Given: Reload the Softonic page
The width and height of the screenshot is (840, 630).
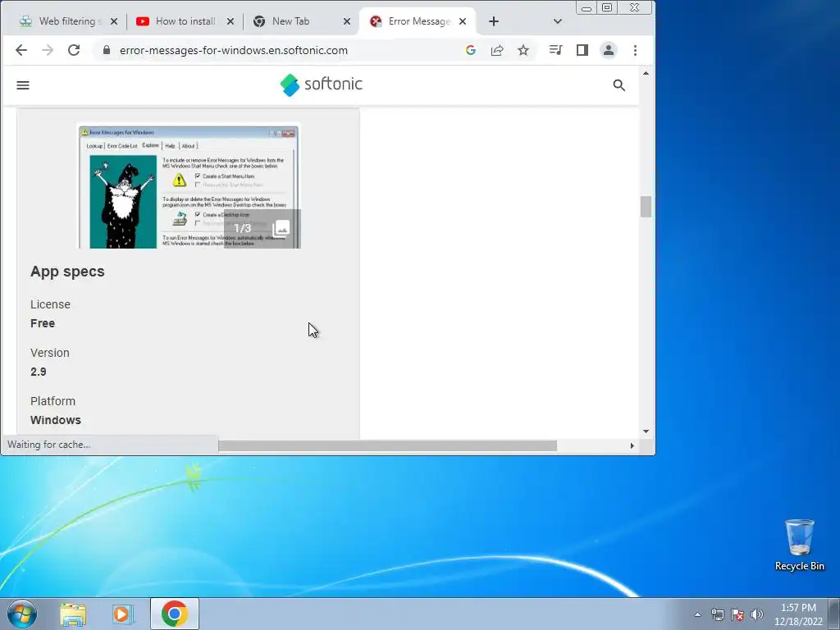Looking at the screenshot, I should [x=74, y=50].
